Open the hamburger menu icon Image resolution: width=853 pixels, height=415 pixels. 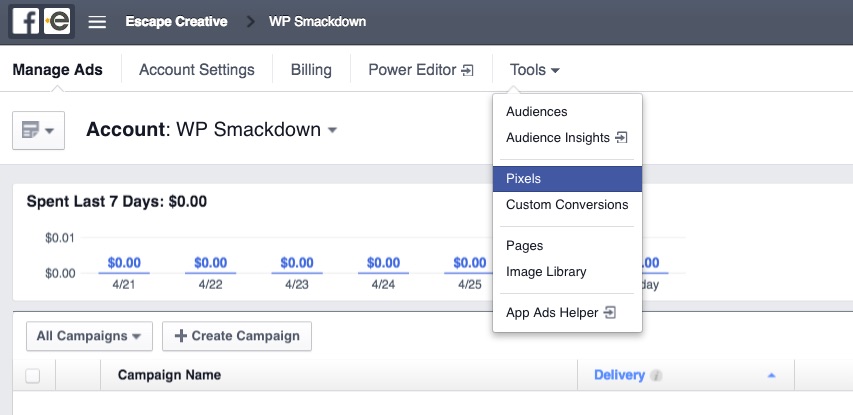pyautogui.click(x=97, y=22)
